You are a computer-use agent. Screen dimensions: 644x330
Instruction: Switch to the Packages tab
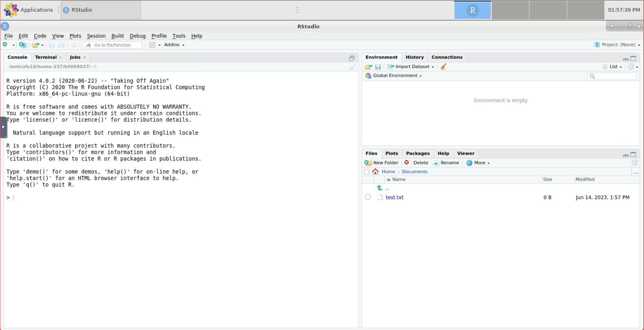coord(418,153)
